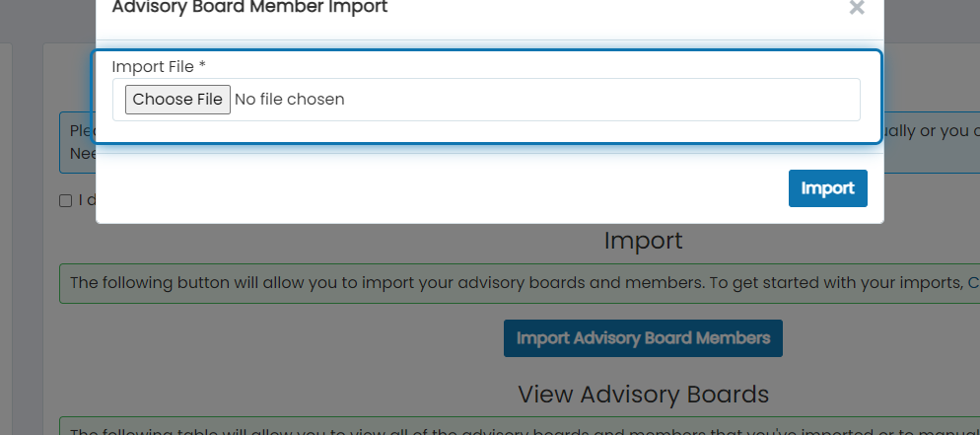Click the 'No file chosen' text

(x=290, y=100)
